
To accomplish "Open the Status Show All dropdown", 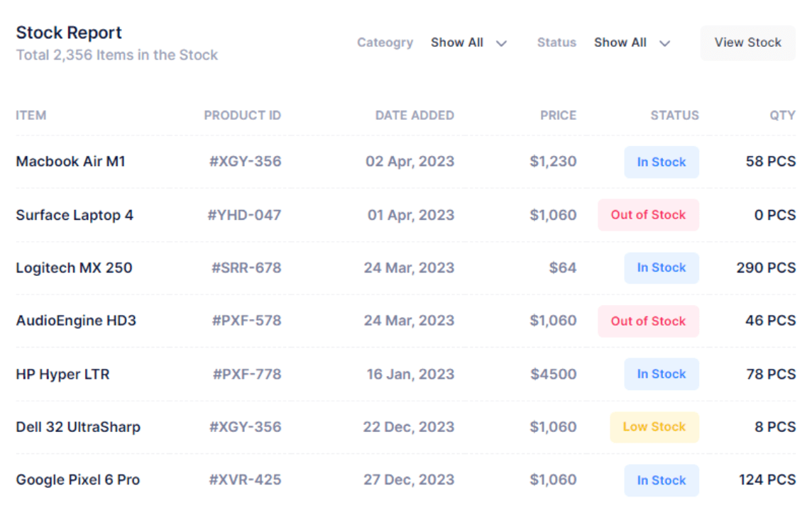I will coord(632,43).
